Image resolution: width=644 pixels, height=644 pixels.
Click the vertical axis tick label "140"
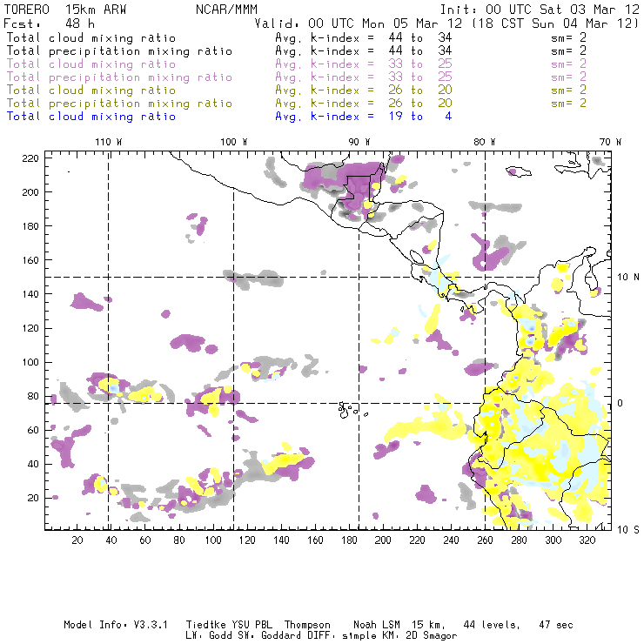pyautogui.click(x=30, y=294)
